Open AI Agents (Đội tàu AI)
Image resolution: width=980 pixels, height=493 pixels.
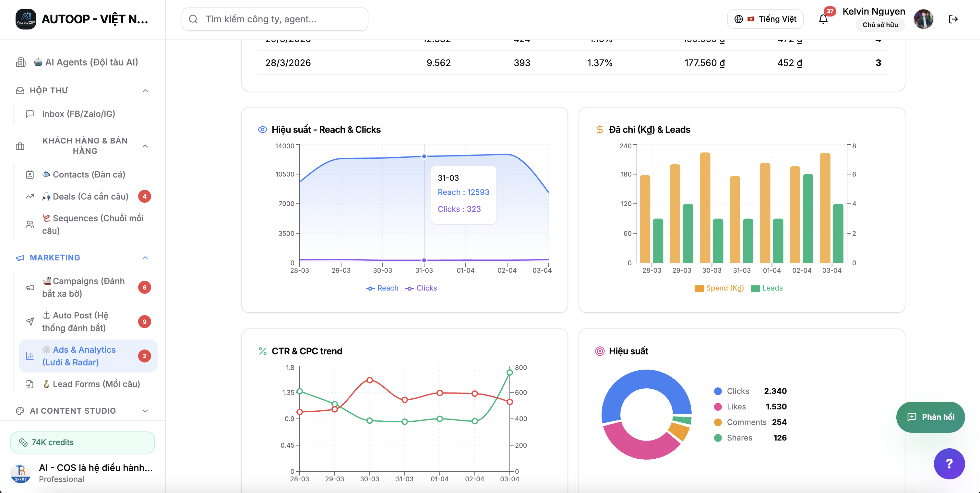pyautogui.click(x=91, y=62)
